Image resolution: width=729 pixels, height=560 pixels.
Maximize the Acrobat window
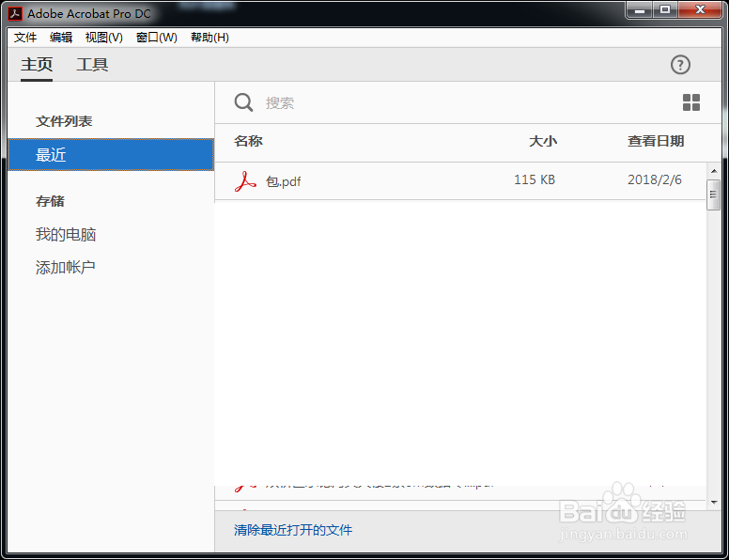tap(665, 9)
